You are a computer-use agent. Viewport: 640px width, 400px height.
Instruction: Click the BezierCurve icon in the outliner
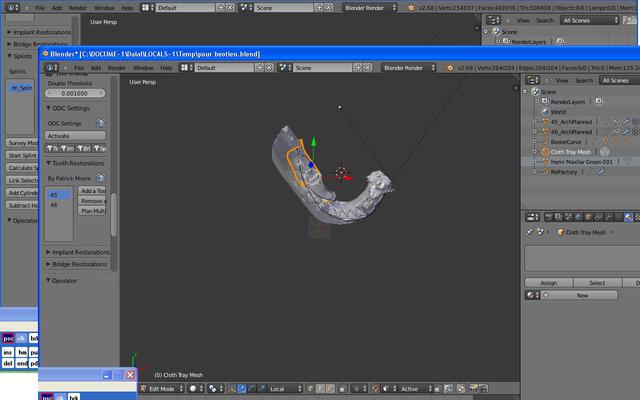click(x=545, y=142)
